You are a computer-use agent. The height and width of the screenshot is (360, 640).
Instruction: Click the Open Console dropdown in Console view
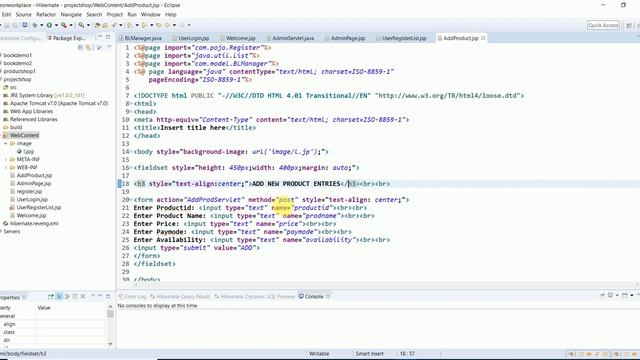tap(631, 295)
